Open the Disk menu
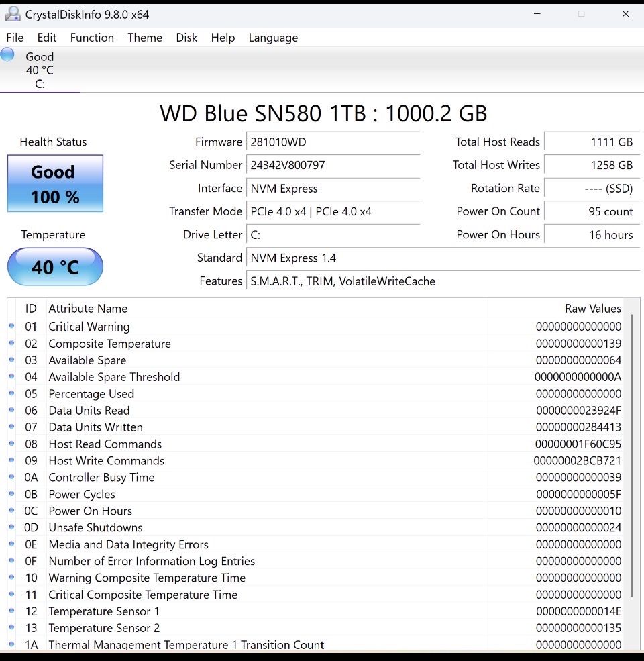The height and width of the screenshot is (661, 644). tap(186, 38)
